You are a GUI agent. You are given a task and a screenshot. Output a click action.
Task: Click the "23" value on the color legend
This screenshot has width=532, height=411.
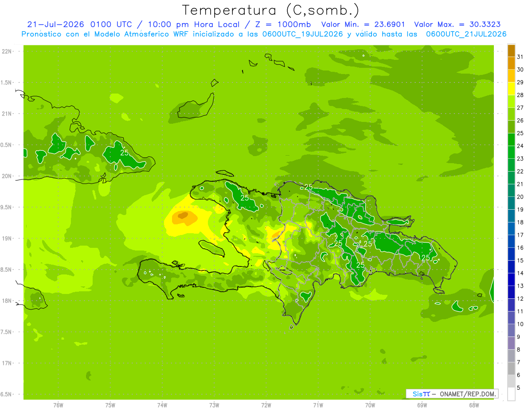tap(520, 159)
